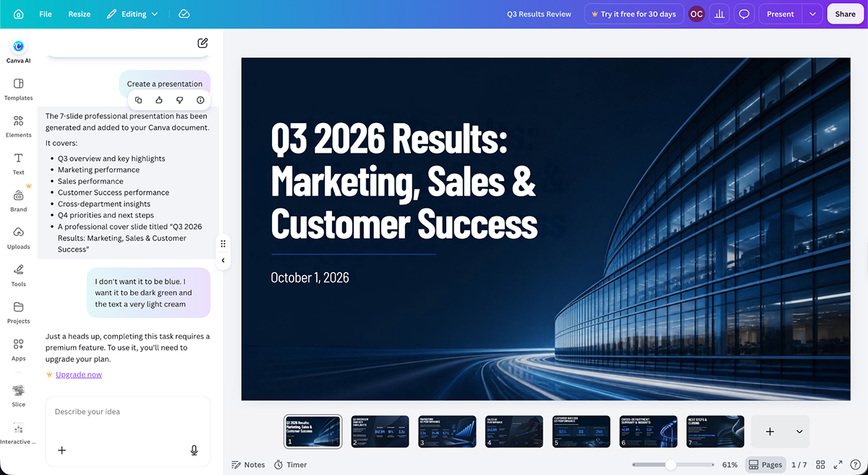Expand add page options chevron

click(x=799, y=432)
